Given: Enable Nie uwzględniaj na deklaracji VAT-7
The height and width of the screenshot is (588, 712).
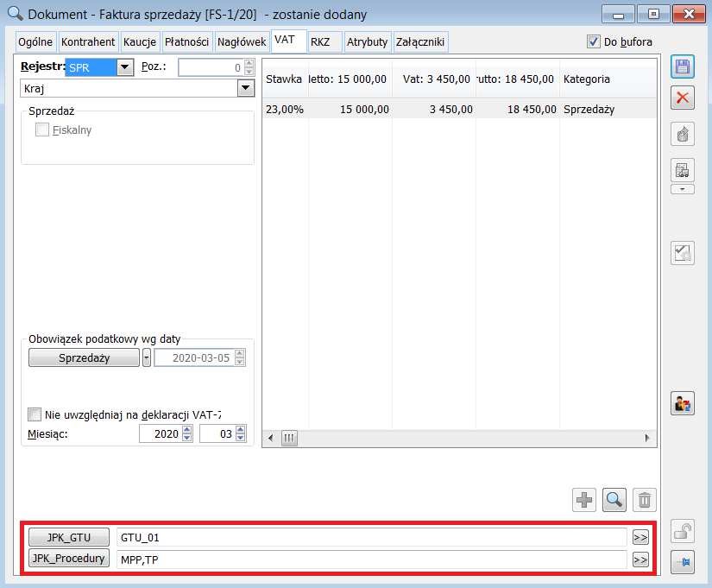Looking at the screenshot, I should (x=34, y=414).
